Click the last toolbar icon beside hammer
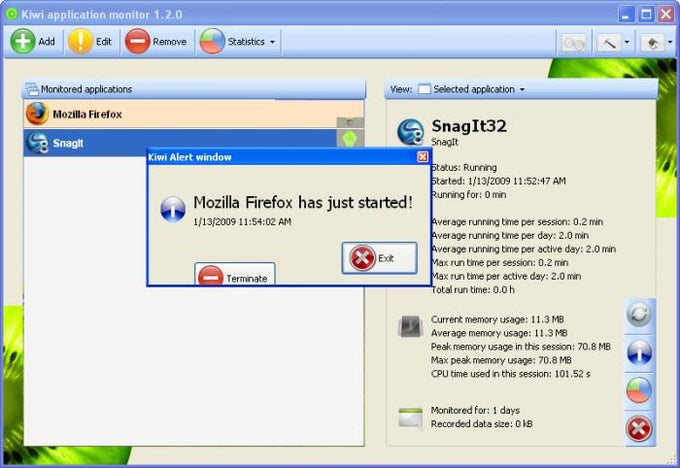Screen dimensions: 680x468 653,43
